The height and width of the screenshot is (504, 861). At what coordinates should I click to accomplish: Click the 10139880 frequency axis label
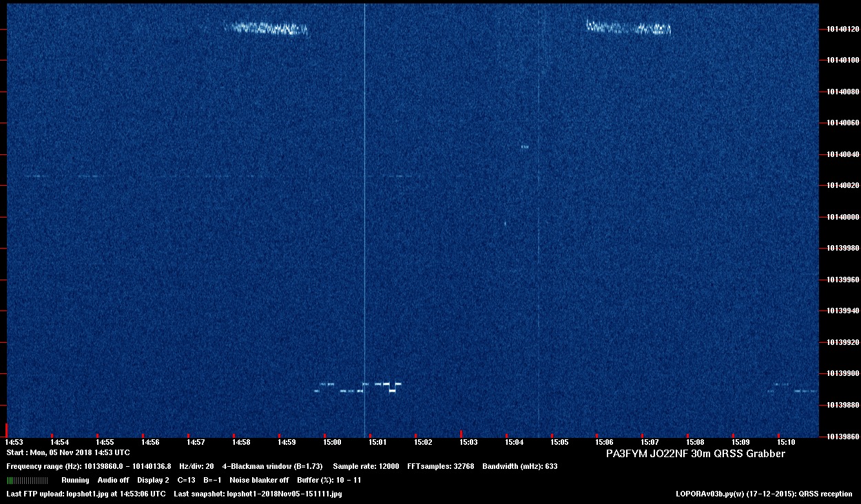(x=842, y=405)
